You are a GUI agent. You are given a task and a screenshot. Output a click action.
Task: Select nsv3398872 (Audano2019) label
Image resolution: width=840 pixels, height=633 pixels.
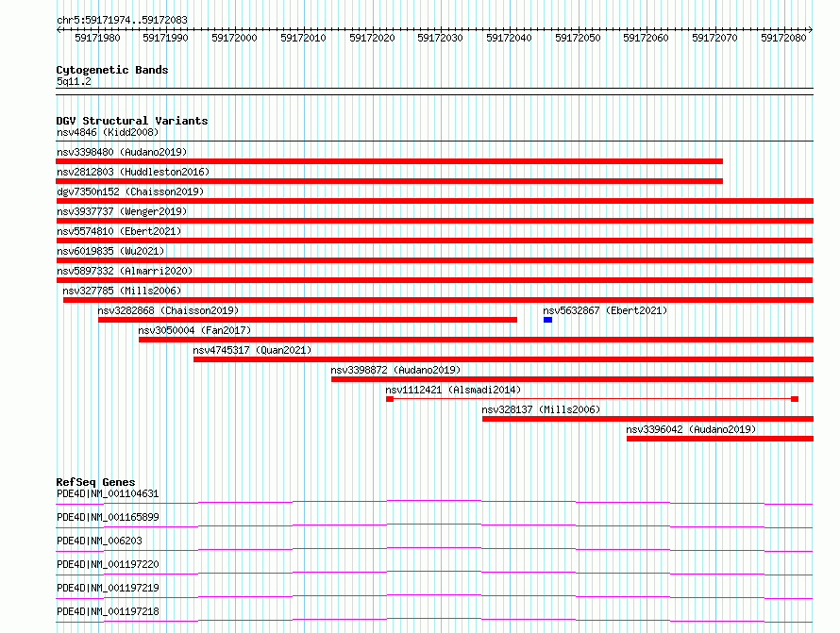click(395, 370)
